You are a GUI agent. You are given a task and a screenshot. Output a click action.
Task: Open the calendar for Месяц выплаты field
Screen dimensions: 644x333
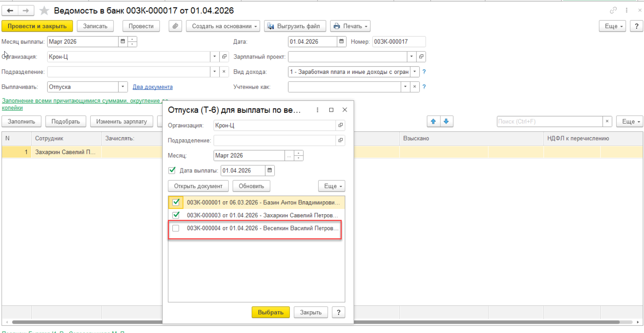pos(123,41)
